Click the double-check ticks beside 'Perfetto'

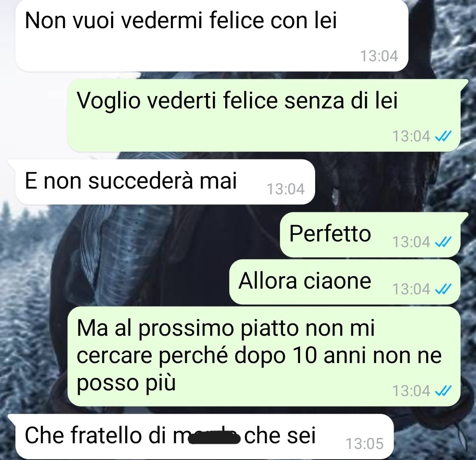(443, 242)
